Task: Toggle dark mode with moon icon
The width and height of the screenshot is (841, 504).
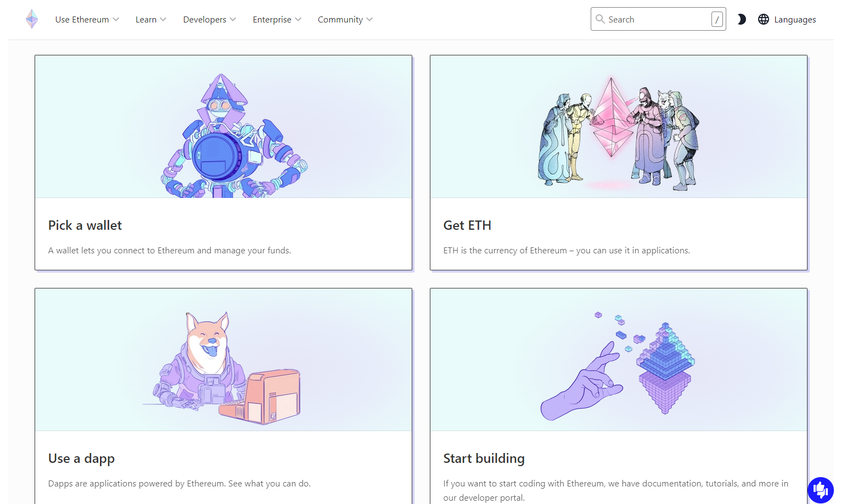Action: pos(742,19)
